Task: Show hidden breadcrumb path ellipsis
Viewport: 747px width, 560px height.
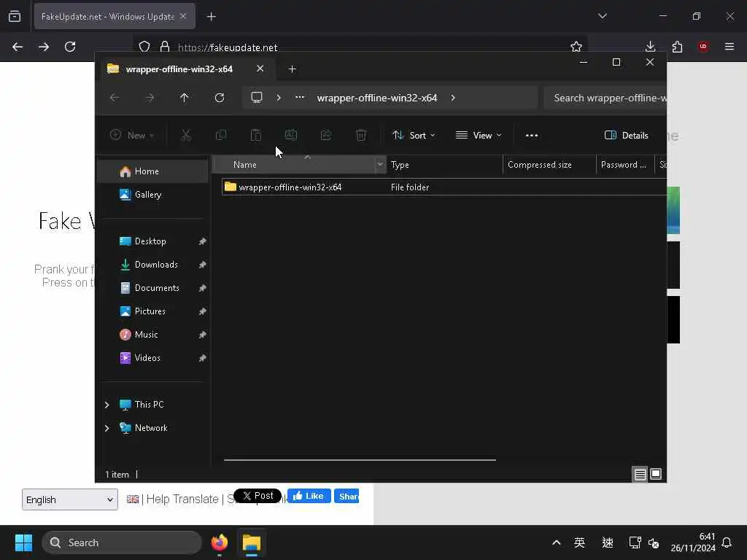Action: pos(300,97)
